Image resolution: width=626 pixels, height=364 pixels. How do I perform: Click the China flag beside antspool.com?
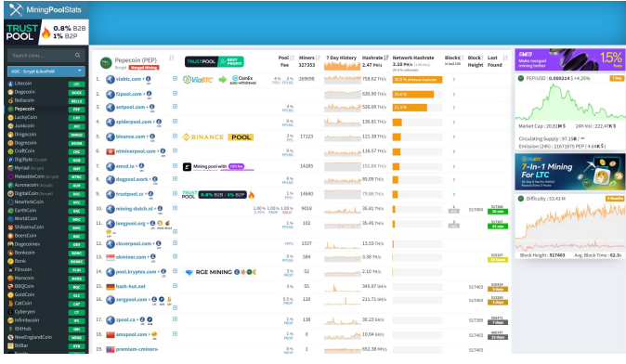coord(111,335)
